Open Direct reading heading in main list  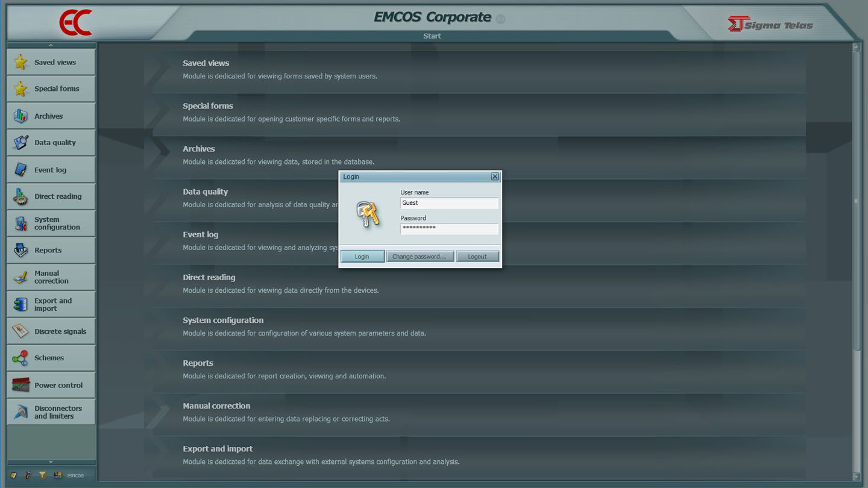coord(209,277)
